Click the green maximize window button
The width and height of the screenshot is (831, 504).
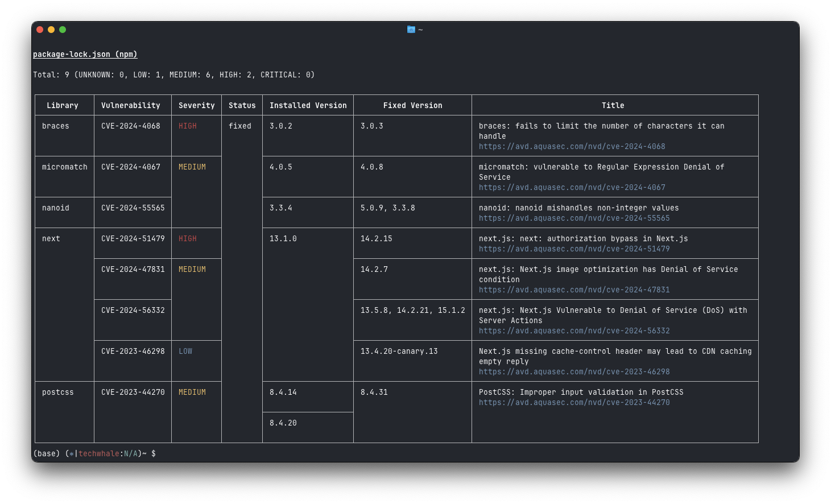(63, 30)
